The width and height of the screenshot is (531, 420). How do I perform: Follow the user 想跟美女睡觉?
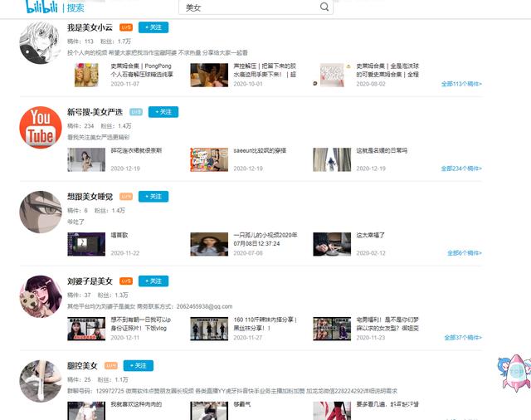(x=153, y=197)
